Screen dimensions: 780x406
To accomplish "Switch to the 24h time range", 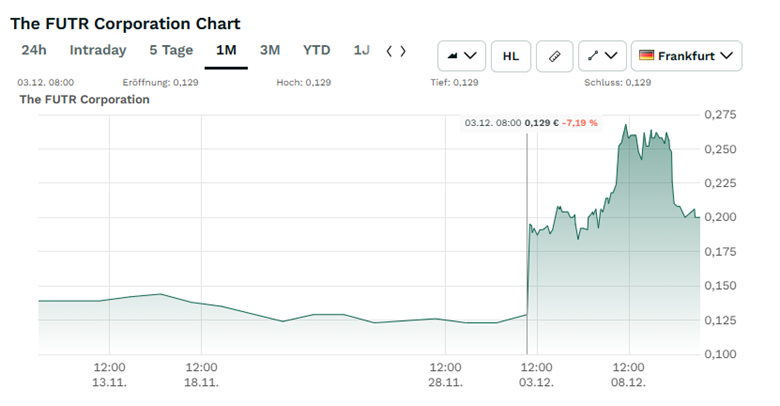I will (34, 50).
